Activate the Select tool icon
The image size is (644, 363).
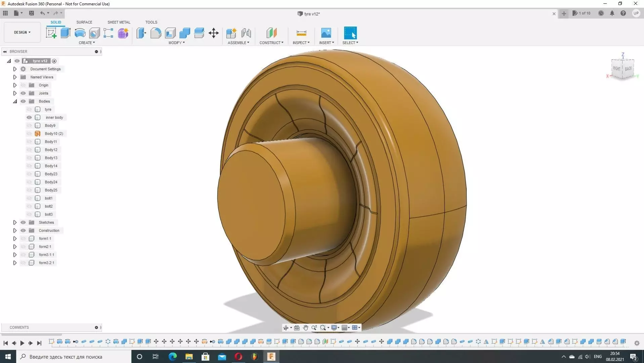point(350,33)
